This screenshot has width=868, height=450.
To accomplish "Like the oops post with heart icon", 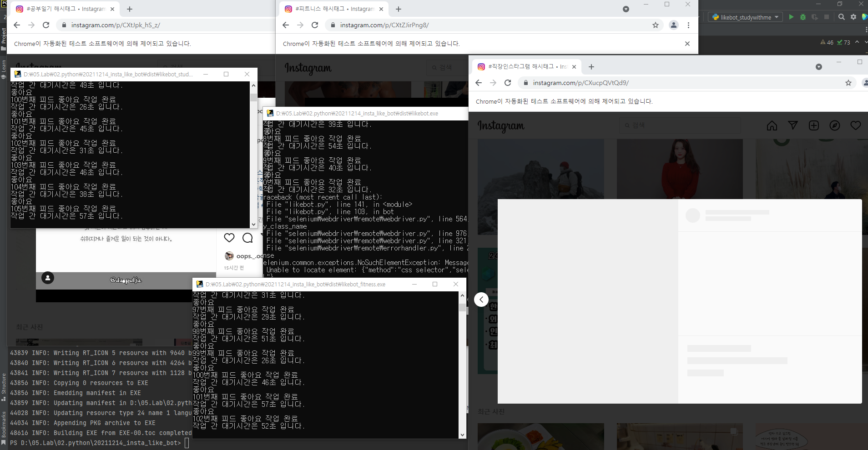I will [229, 238].
